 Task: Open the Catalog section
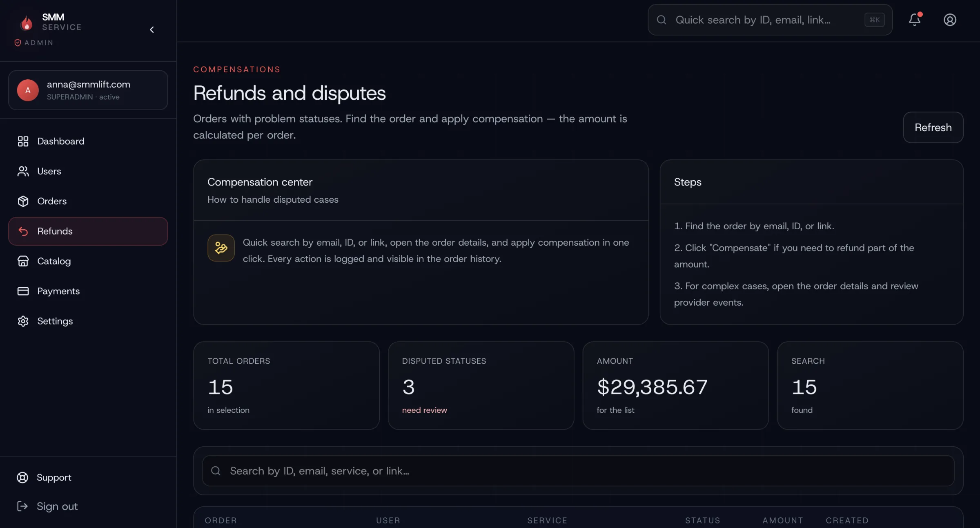[x=53, y=261]
